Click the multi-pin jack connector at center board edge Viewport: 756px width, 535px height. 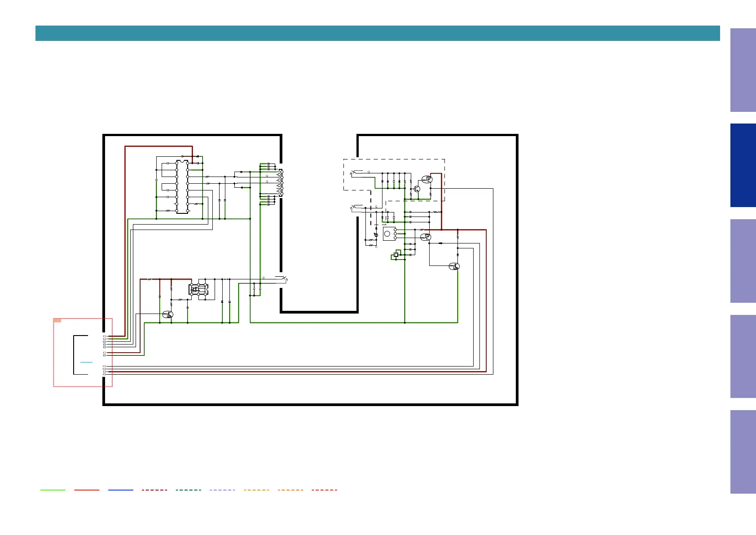pyautogui.click(x=280, y=182)
